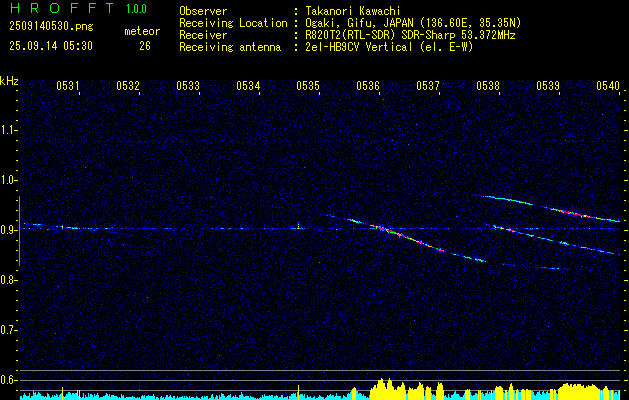Click the 'Receiving antenna' label
629x400 pixels.
pyautogui.click(x=230, y=47)
